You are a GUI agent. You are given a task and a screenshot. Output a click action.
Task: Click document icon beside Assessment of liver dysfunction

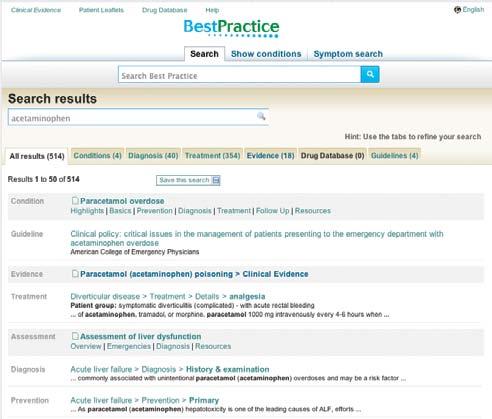tap(75, 336)
